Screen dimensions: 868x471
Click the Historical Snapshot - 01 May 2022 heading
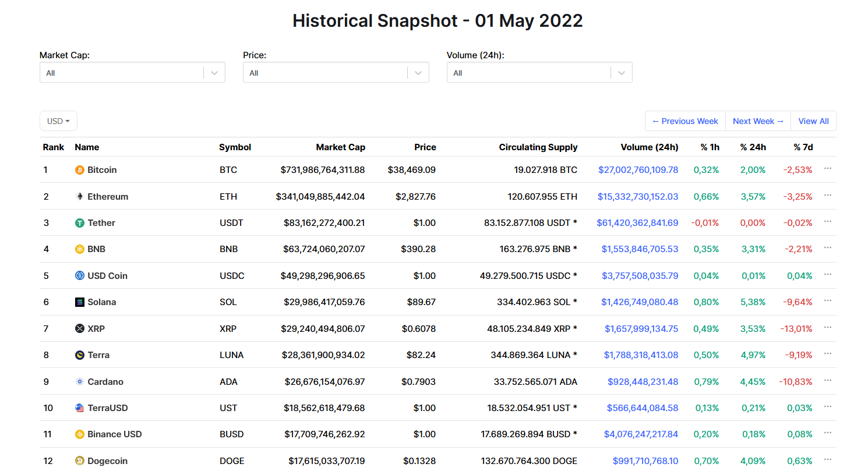pyautogui.click(x=437, y=21)
